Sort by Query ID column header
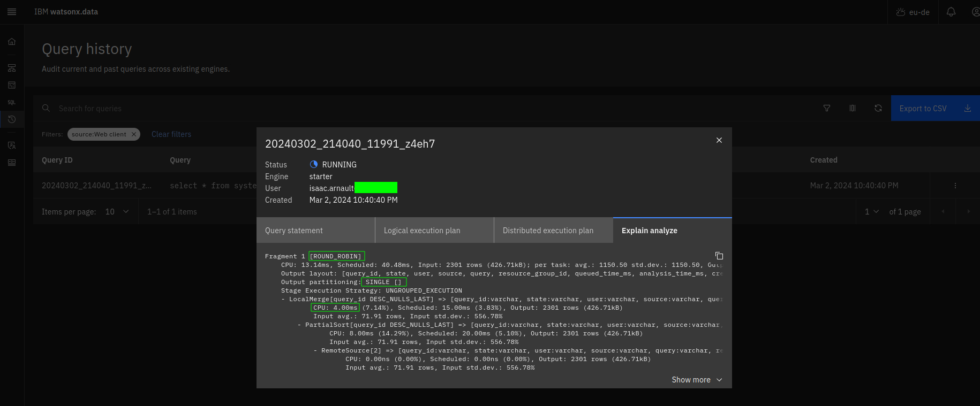980x406 pixels. point(57,160)
